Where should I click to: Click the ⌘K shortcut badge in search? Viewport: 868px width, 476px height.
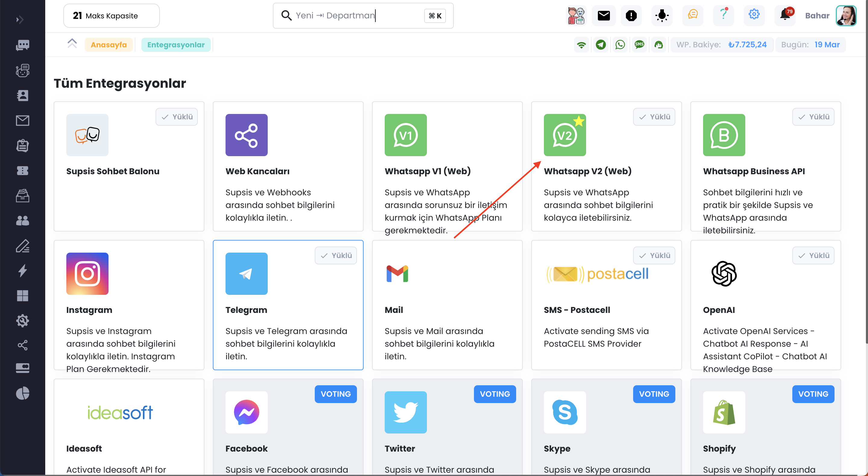435,16
